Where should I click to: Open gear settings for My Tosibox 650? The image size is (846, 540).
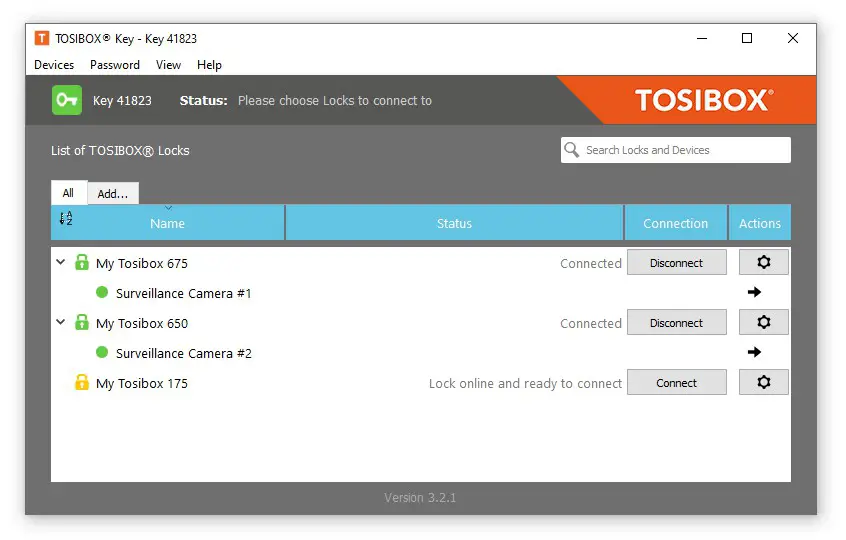763,322
